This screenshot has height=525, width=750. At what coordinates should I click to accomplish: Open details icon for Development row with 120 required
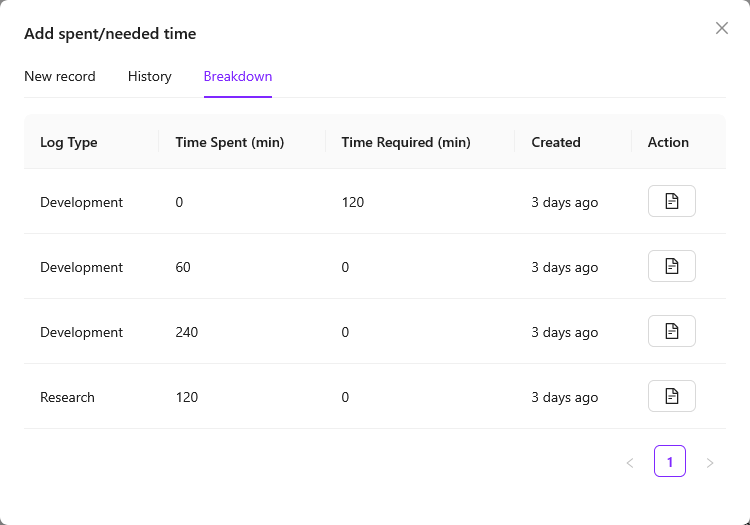coord(672,201)
